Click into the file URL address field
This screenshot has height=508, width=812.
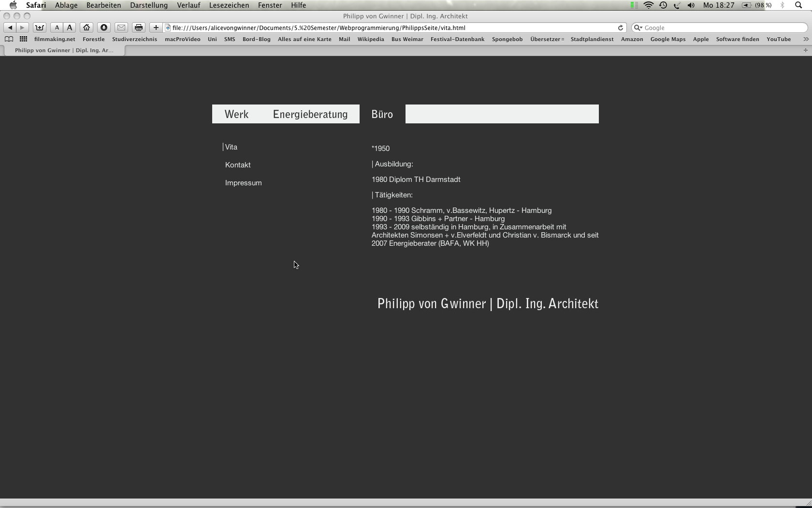click(x=387, y=28)
